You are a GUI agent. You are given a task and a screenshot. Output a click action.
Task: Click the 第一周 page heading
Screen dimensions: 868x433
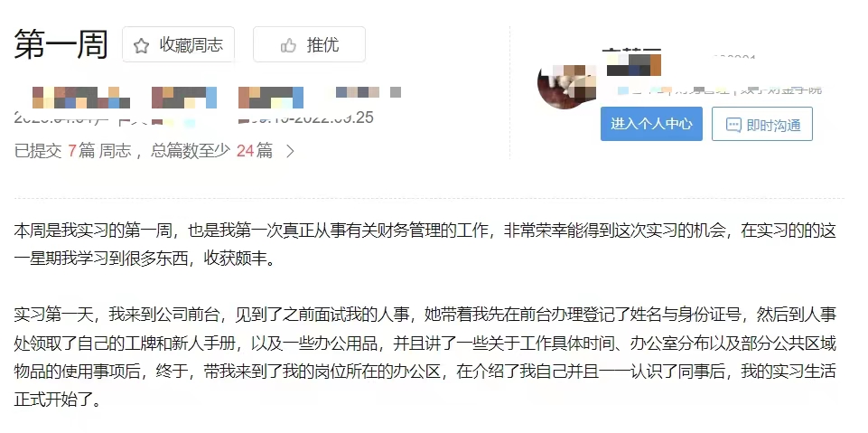61,45
